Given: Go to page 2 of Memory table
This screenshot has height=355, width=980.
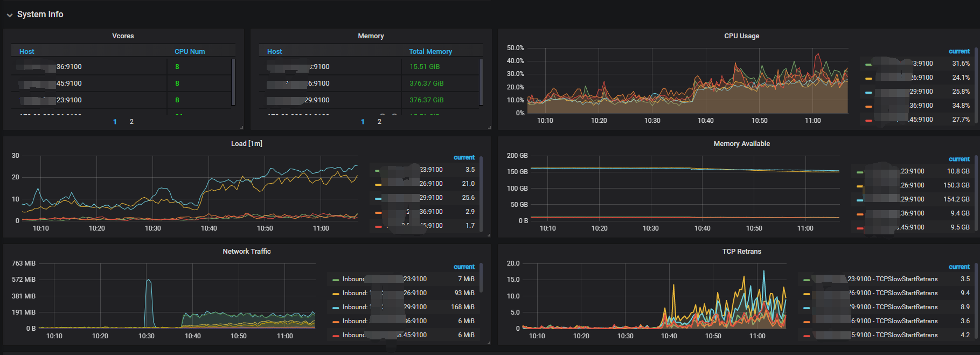Looking at the screenshot, I should pyautogui.click(x=379, y=122).
